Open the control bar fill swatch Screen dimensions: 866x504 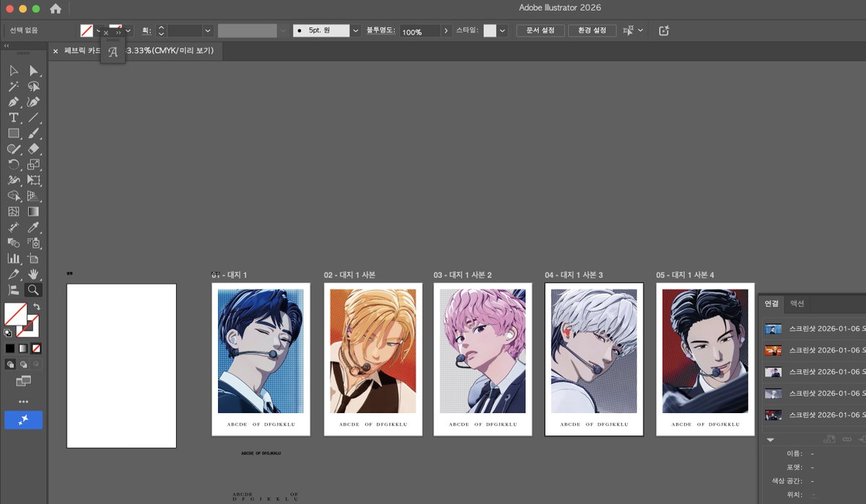[87, 31]
